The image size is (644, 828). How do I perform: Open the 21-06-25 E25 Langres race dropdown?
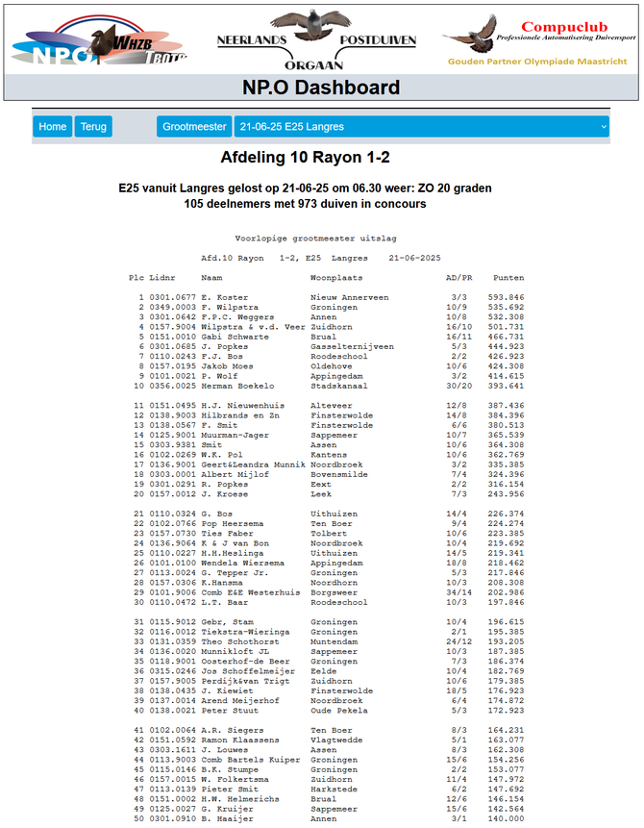[422, 127]
